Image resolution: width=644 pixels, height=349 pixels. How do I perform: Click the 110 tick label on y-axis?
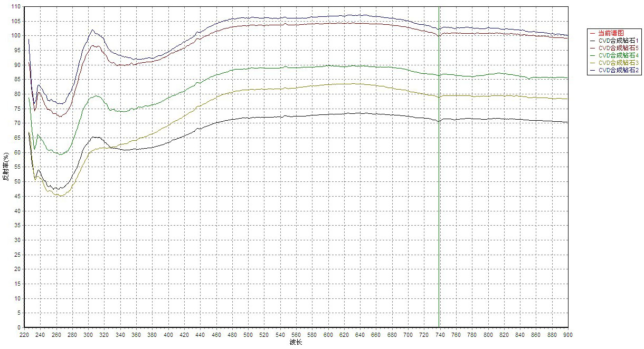[x=15, y=7]
